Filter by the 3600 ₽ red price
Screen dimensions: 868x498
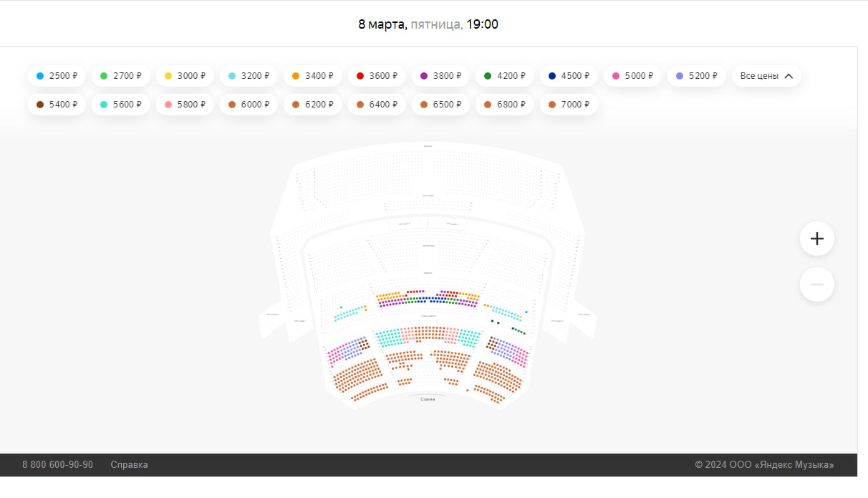(x=377, y=76)
